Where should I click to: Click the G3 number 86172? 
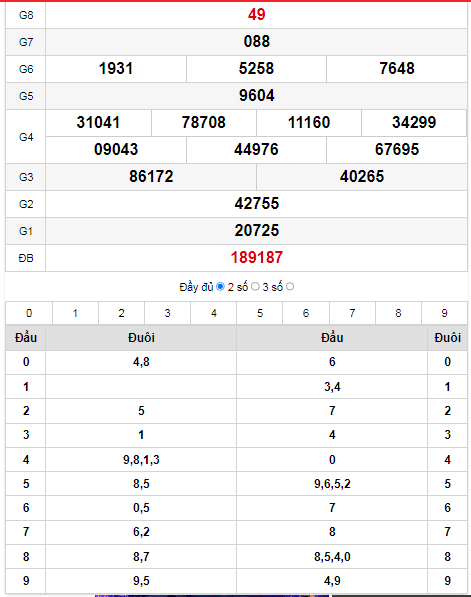151,177
